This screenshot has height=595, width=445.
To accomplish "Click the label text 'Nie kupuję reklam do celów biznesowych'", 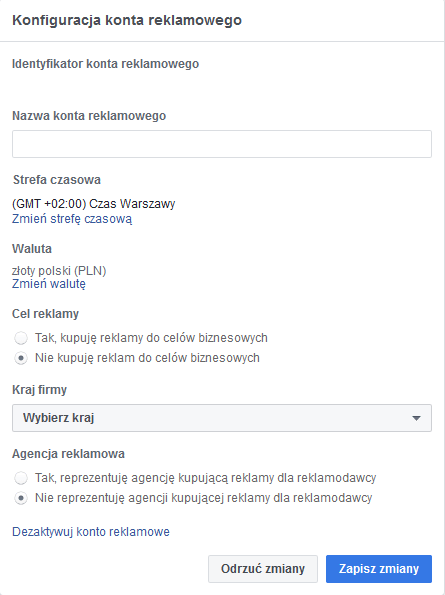I will pos(147,358).
